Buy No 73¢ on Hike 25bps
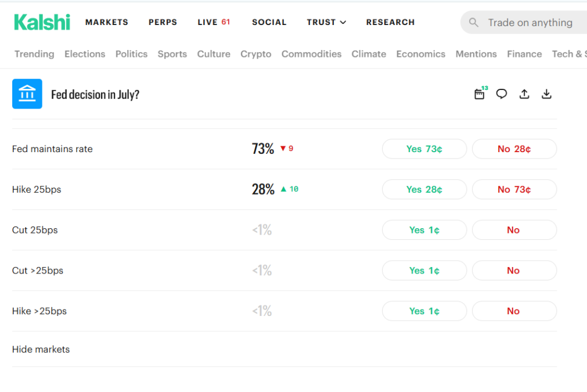587x392 pixels. pos(514,189)
